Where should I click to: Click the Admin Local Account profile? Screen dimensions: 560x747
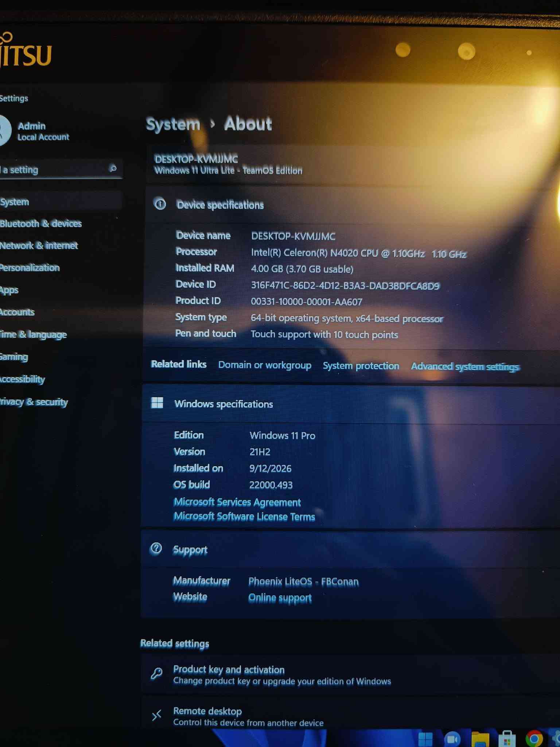[x=35, y=131]
